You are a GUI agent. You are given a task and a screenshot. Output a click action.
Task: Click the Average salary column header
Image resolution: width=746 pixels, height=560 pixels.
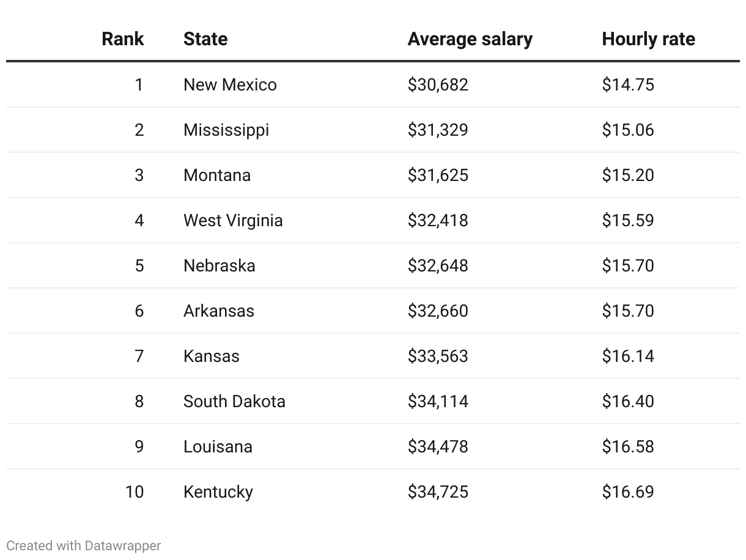pos(470,39)
